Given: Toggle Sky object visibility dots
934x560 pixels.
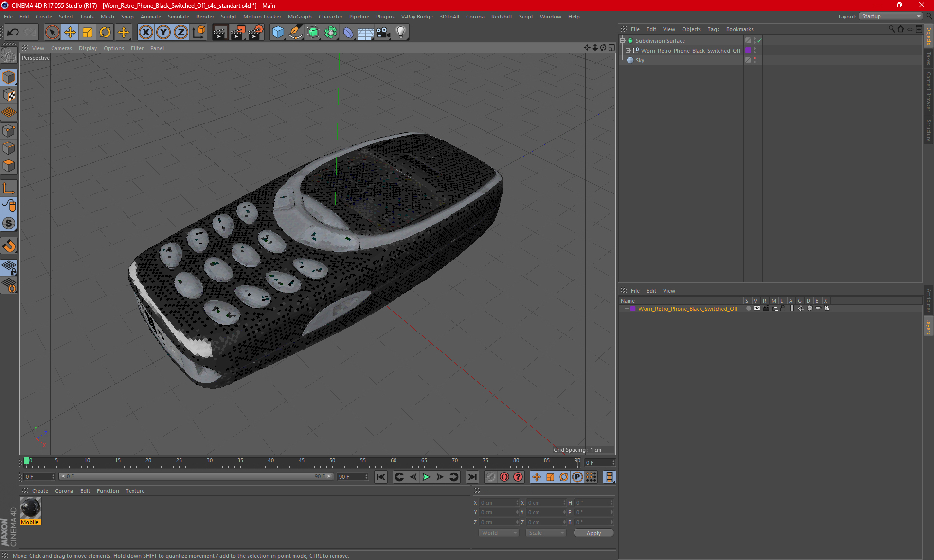Looking at the screenshot, I should [x=754, y=60].
